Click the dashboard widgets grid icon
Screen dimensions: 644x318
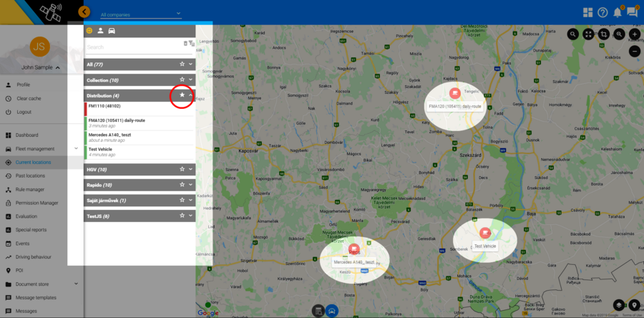tap(587, 12)
